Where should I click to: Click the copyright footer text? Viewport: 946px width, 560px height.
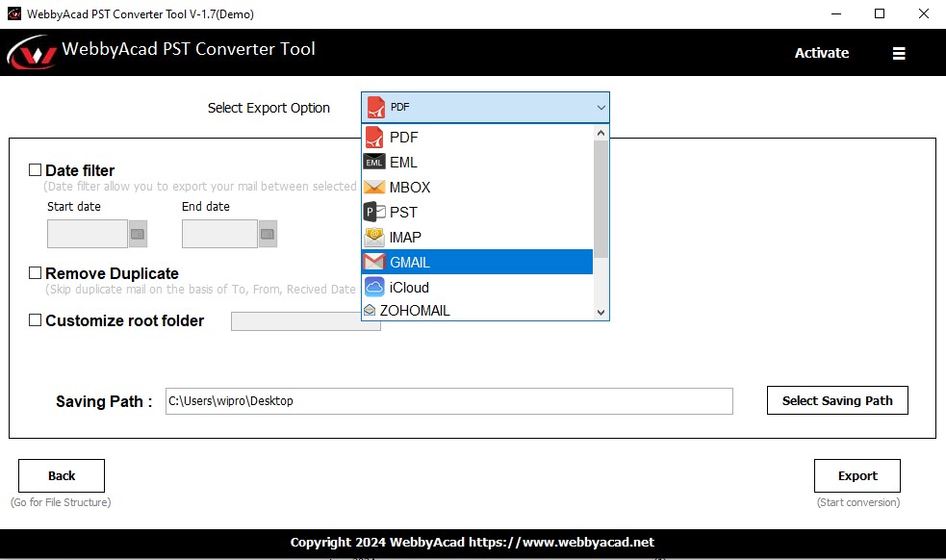[473, 542]
